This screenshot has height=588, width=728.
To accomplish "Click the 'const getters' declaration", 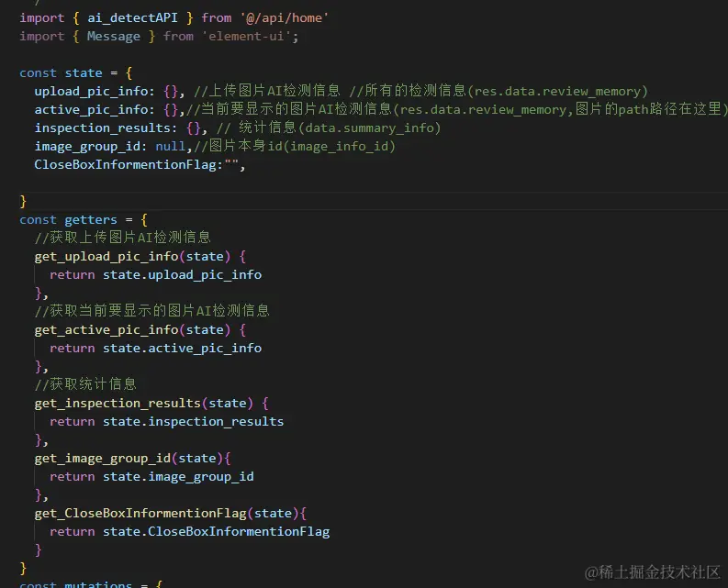I will coord(68,219).
